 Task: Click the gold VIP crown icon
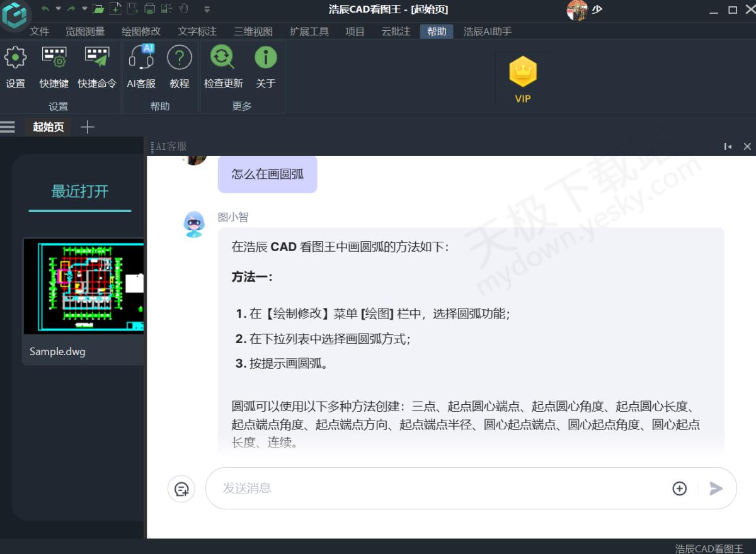click(x=522, y=72)
